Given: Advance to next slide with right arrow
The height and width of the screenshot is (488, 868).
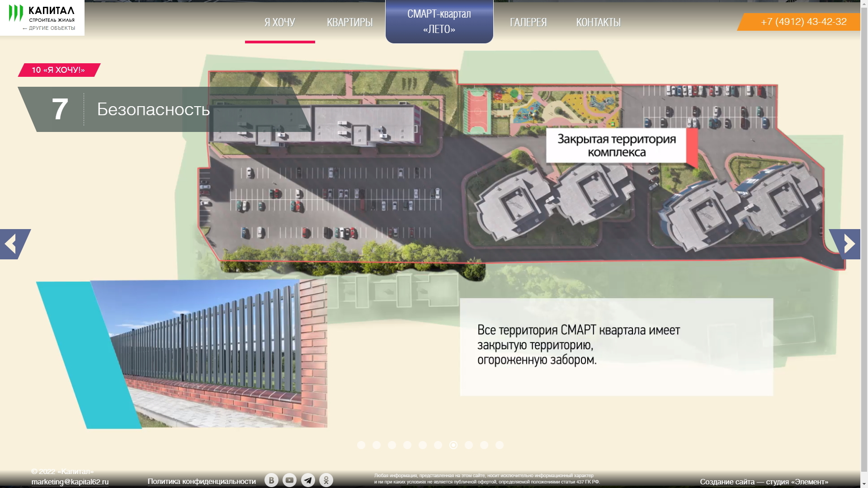Looking at the screenshot, I should [x=847, y=244].
